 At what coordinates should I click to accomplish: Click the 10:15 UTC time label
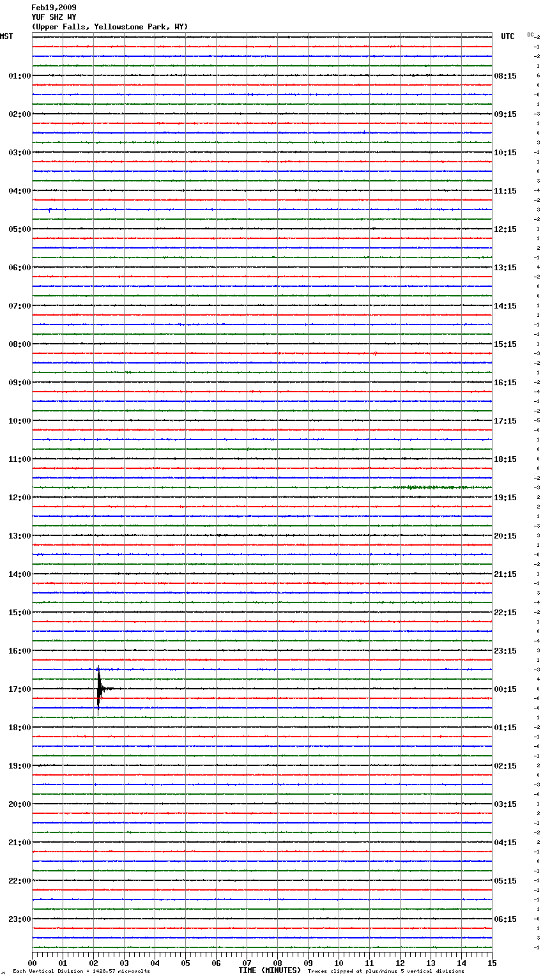tap(505, 153)
